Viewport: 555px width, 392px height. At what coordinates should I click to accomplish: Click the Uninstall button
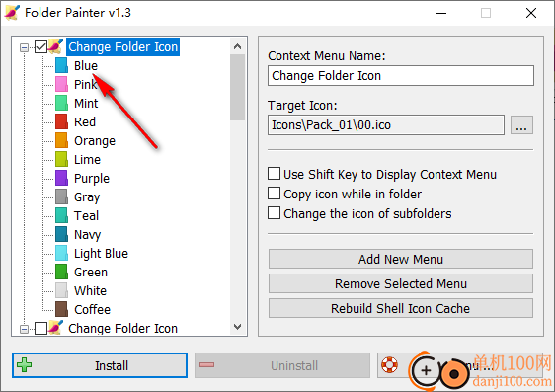point(282,365)
